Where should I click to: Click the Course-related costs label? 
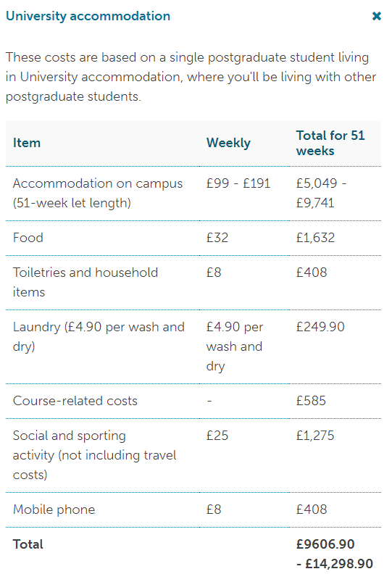coord(75,401)
